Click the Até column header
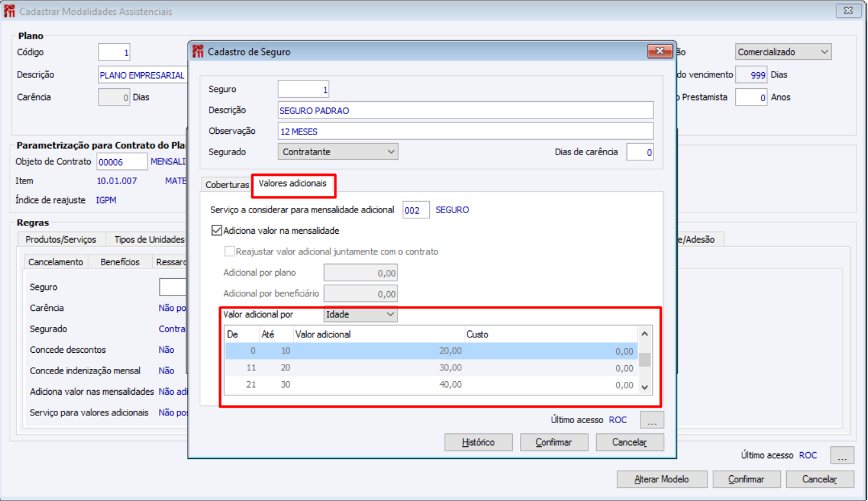The height and width of the screenshot is (501, 868). tap(275, 334)
